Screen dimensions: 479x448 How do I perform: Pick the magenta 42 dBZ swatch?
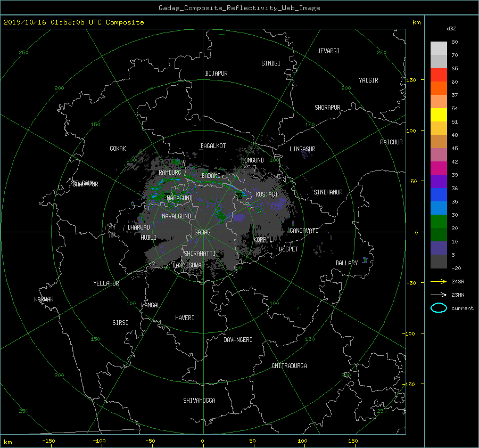(x=439, y=168)
